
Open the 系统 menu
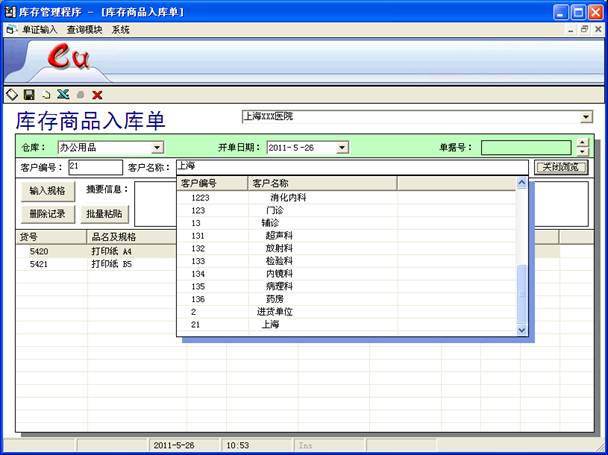[121, 30]
